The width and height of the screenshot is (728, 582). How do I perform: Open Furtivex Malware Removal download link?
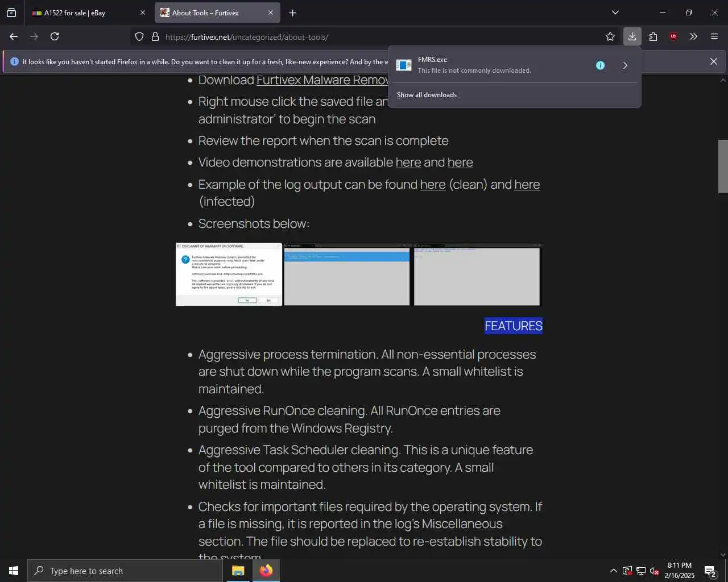(x=322, y=80)
